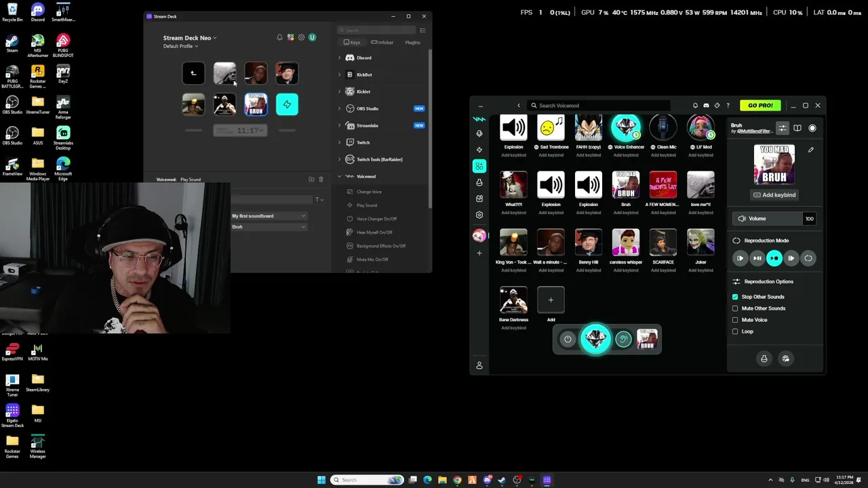Screen dimensions: 868x488
Task: Select the highlighted play/stop reproduction mode
Action: 774,258
